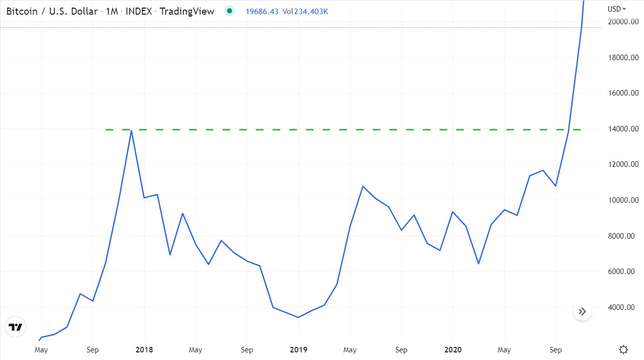
Task: Click the 10000.00 price scale label
Action: pyautogui.click(x=622, y=200)
